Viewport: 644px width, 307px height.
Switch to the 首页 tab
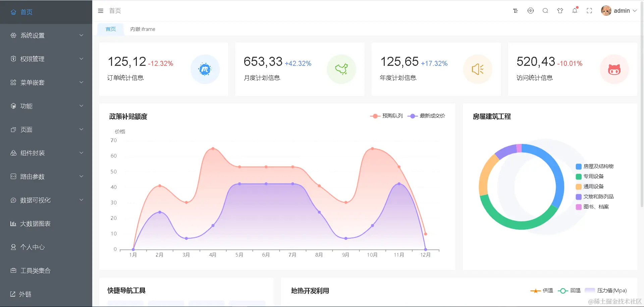point(110,29)
